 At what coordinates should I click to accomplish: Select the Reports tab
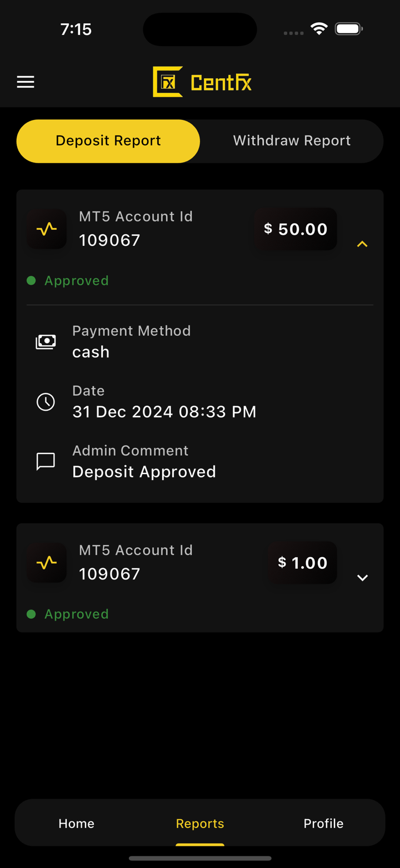[x=200, y=824]
